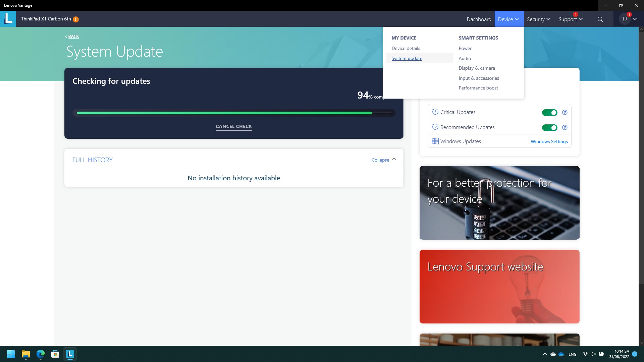The height and width of the screenshot is (362, 644).
Task: Open the OneDrive cloud tray icon
Action: (561, 354)
